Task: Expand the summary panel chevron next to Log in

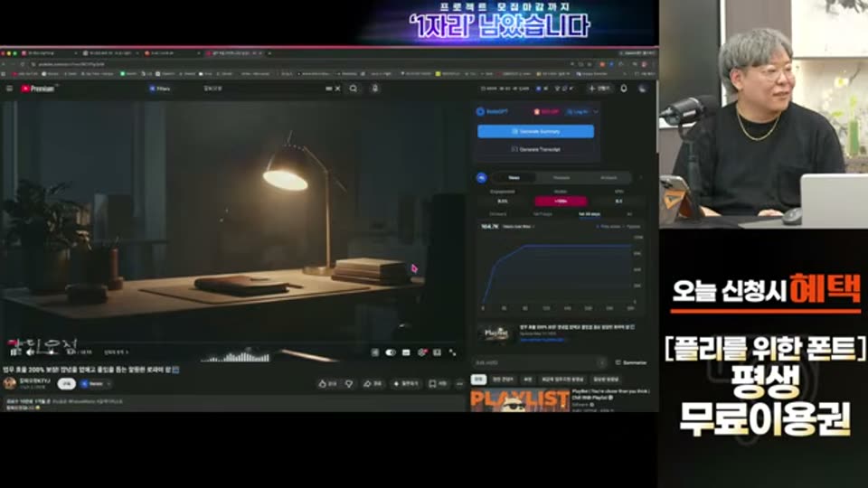Action: pyautogui.click(x=596, y=112)
